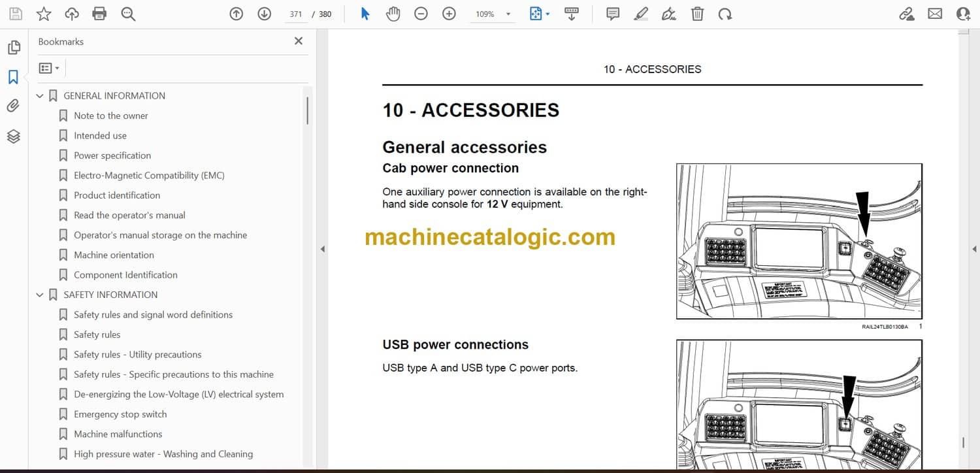
Task: Click the Zoom out minus icon
Action: coord(421,14)
